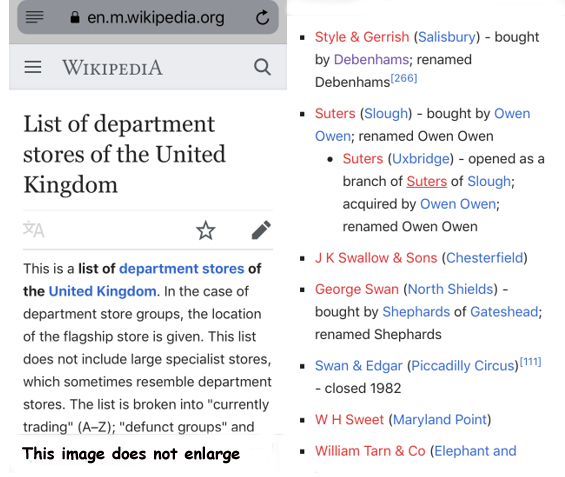This screenshot has width=565, height=477.
Task: Open the Gateshead link
Action: coord(504,312)
